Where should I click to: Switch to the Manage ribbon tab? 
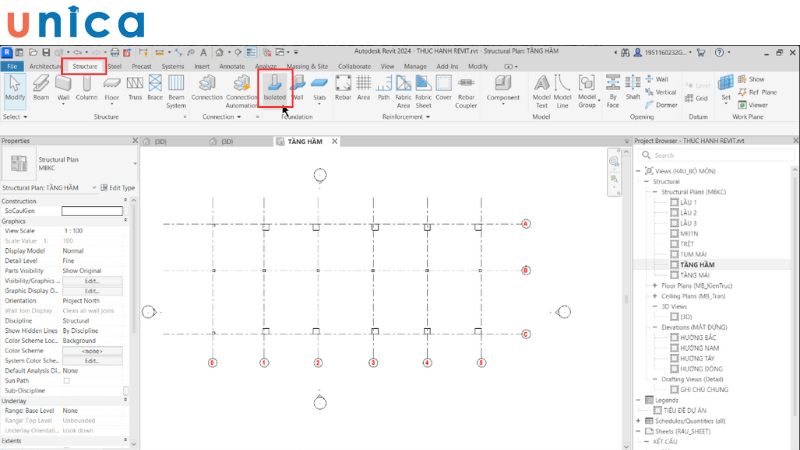(x=415, y=66)
